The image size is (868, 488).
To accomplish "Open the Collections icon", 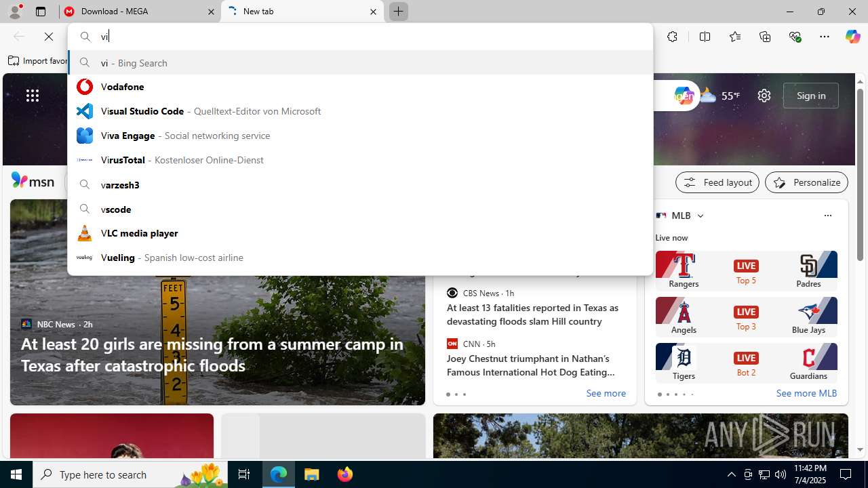I will click(765, 37).
